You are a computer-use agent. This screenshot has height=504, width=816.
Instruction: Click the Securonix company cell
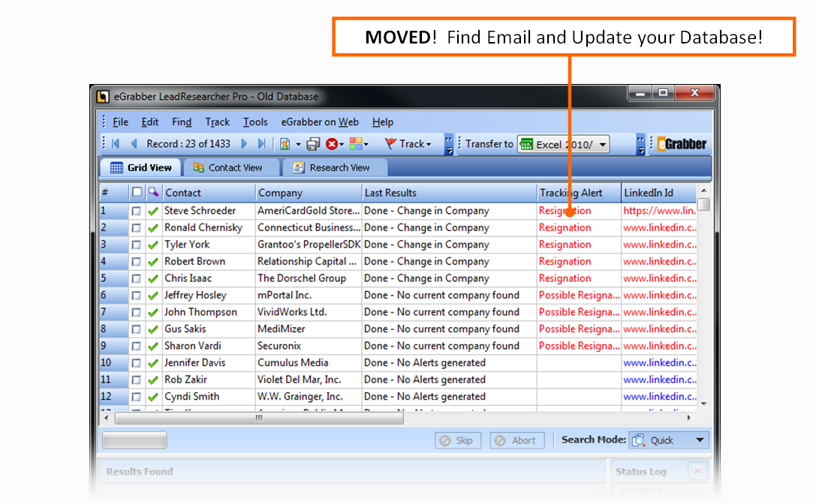pyautogui.click(x=308, y=346)
